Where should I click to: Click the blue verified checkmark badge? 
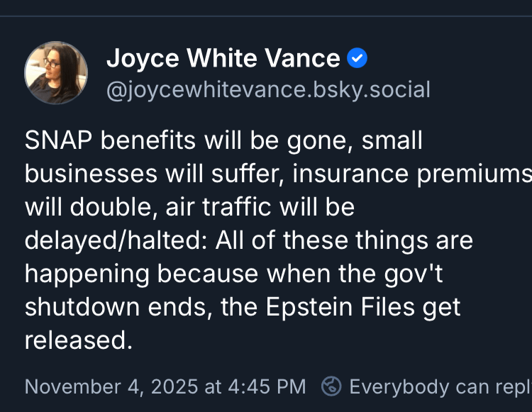pos(357,59)
